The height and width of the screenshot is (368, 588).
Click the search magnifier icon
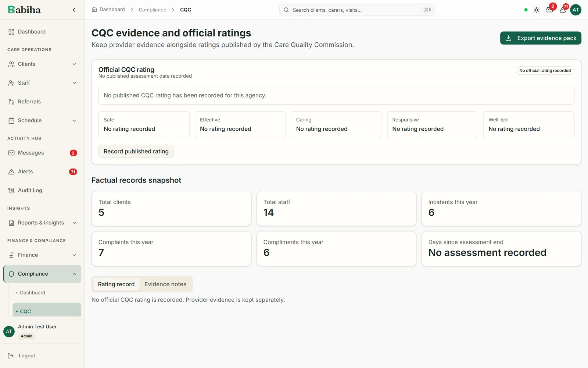click(286, 10)
